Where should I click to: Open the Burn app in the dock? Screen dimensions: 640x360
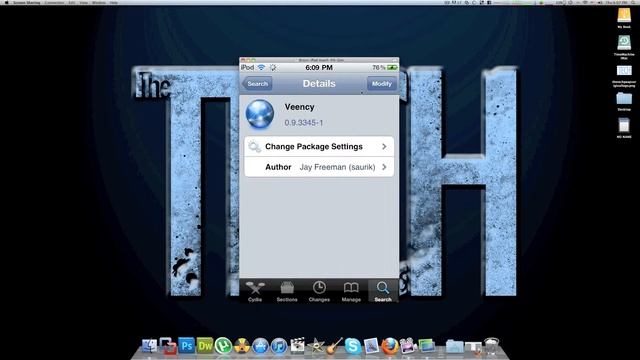click(242, 346)
